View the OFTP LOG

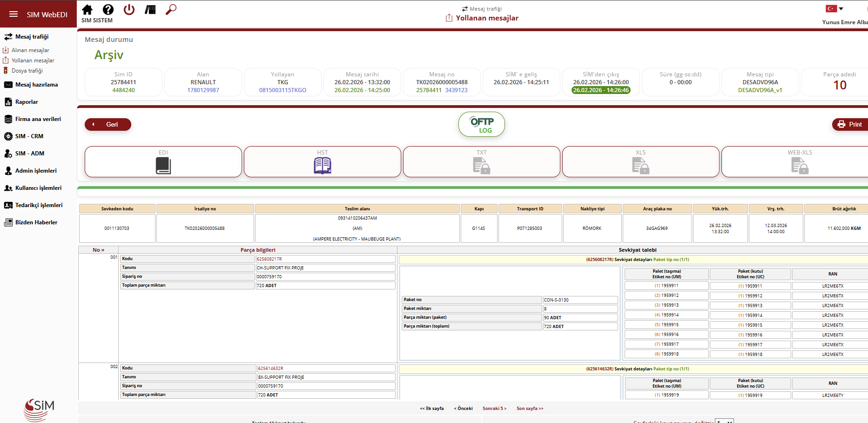tap(481, 125)
